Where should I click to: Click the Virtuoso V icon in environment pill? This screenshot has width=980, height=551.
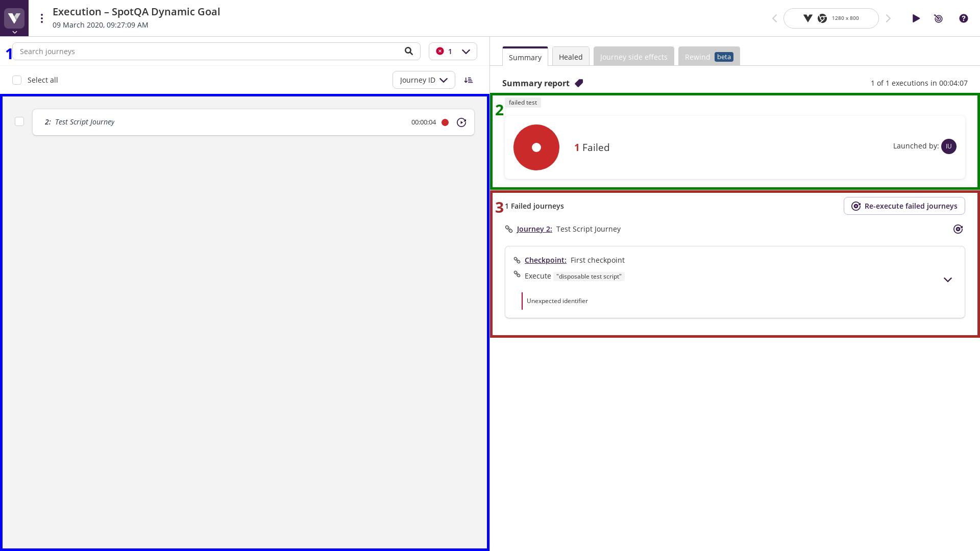[x=807, y=18]
